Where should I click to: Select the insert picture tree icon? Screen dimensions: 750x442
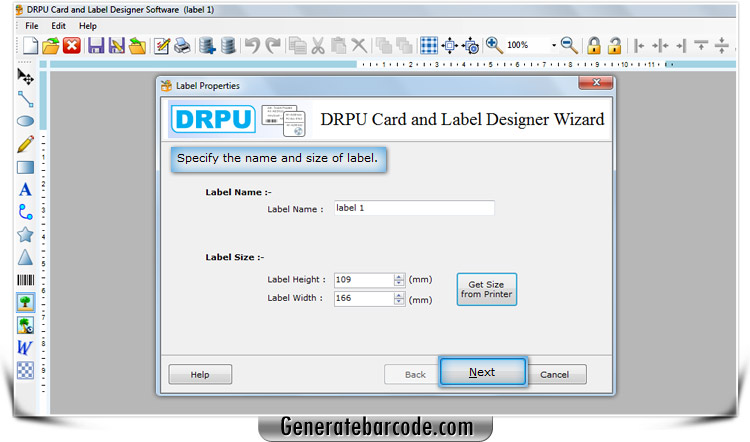pos(25,302)
